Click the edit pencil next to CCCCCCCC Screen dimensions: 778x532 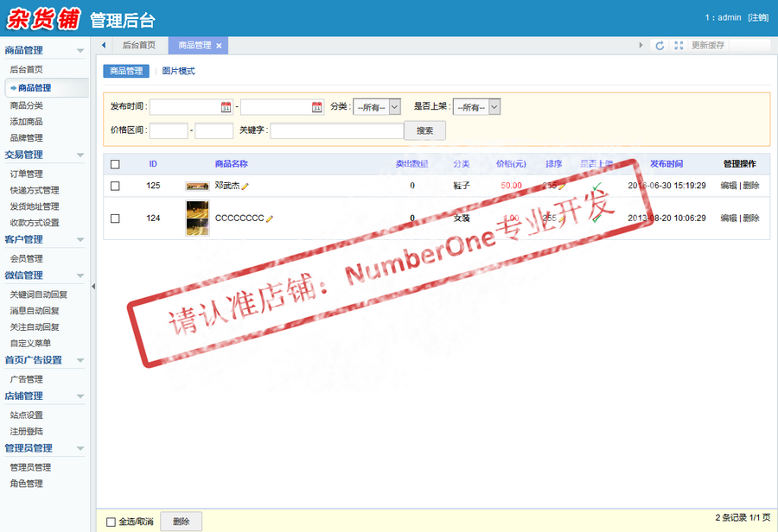271,216
